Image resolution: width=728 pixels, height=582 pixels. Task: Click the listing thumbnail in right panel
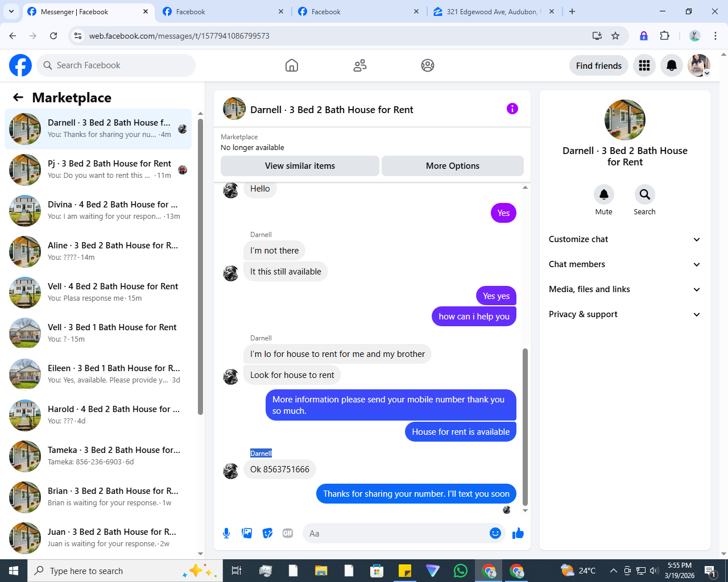click(x=625, y=120)
